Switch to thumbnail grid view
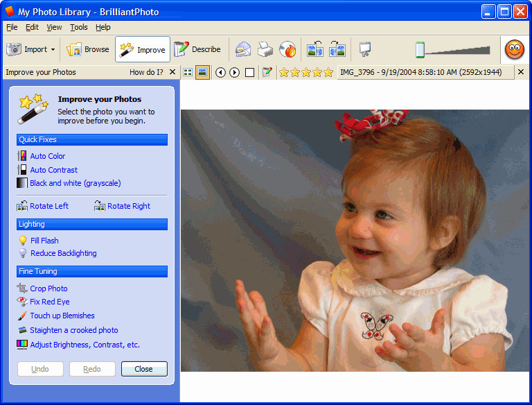This screenshot has width=532, height=405. pos(188,72)
